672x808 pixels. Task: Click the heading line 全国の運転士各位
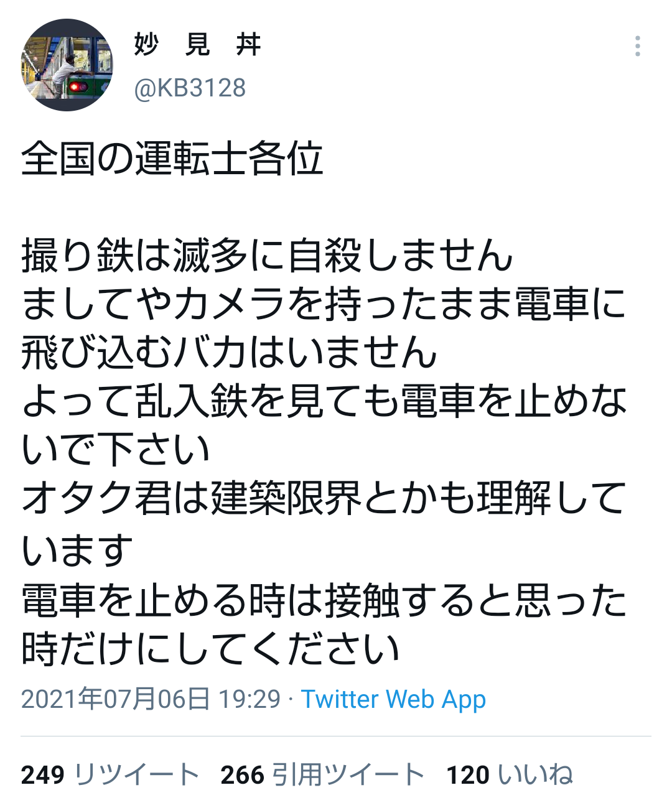172,159
